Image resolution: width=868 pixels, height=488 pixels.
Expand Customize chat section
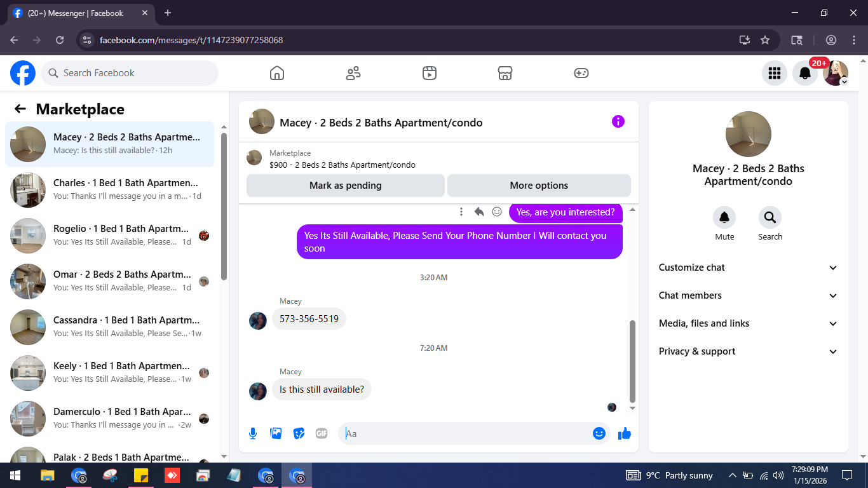tap(749, 268)
